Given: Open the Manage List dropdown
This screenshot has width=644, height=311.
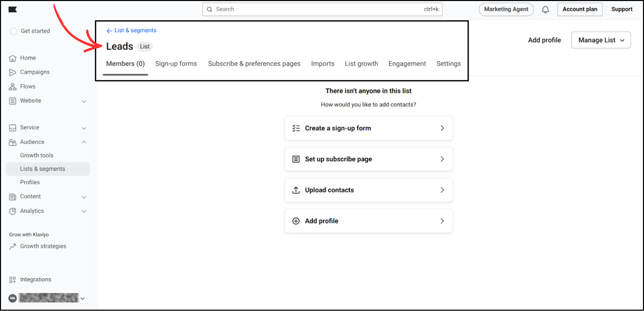Looking at the screenshot, I should (601, 40).
